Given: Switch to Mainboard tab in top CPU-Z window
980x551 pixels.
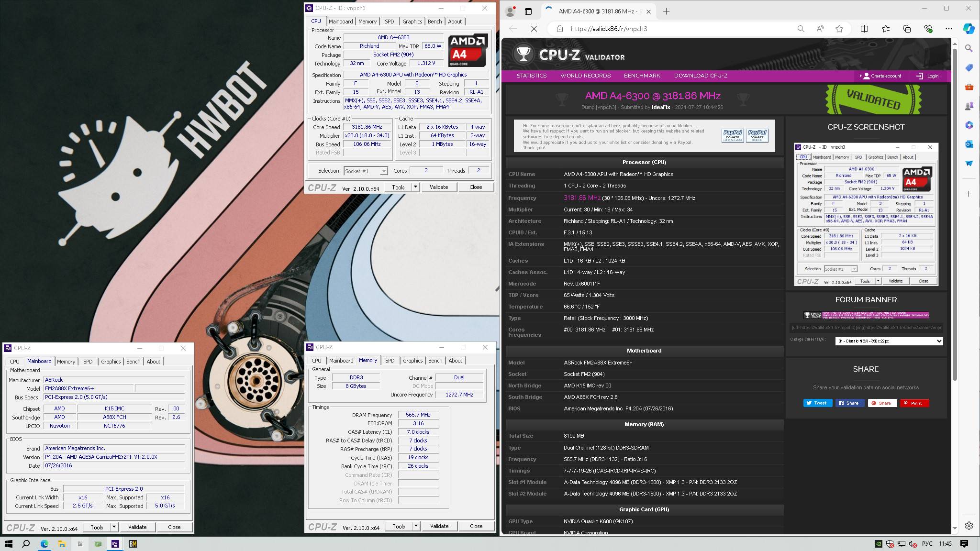Looking at the screenshot, I should click(x=341, y=22).
